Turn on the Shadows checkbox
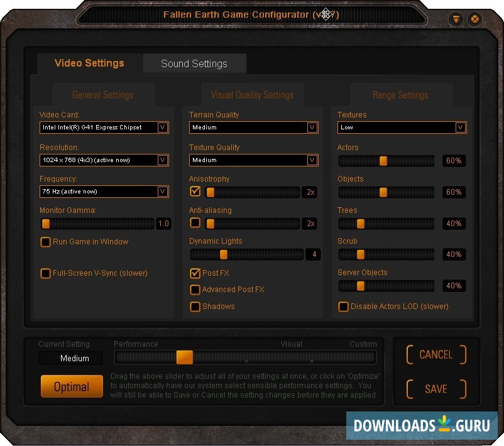This screenshot has width=504, height=446. pos(195,307)
